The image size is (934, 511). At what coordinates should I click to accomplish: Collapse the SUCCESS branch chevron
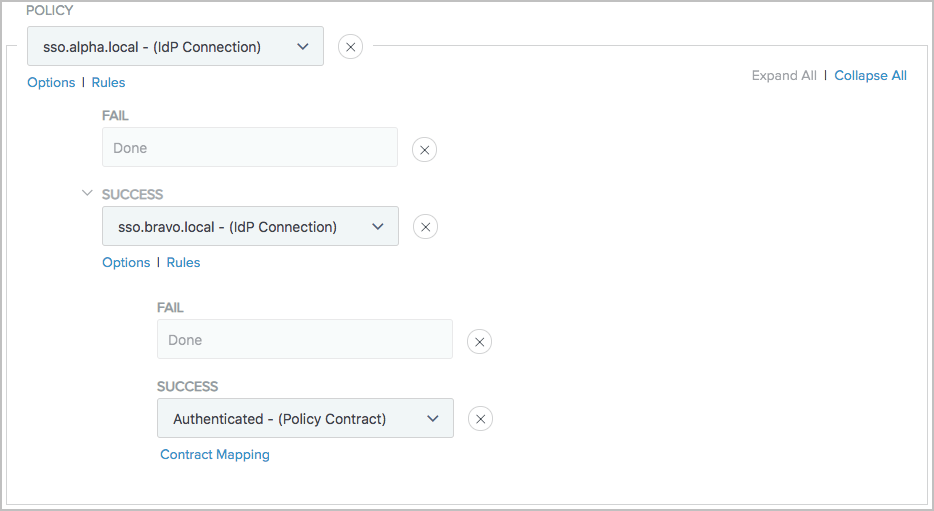click(x=87, y=194)
